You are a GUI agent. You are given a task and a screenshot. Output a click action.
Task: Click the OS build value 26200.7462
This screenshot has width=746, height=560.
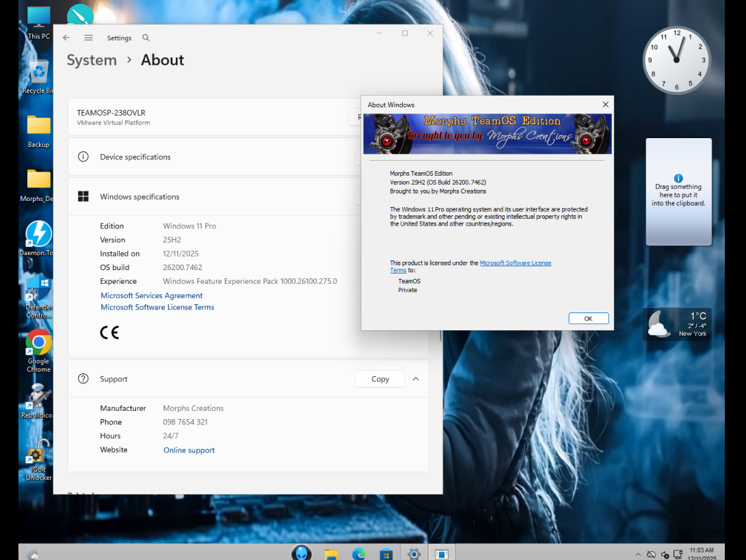pyautogui.click(x=182, y=267)
